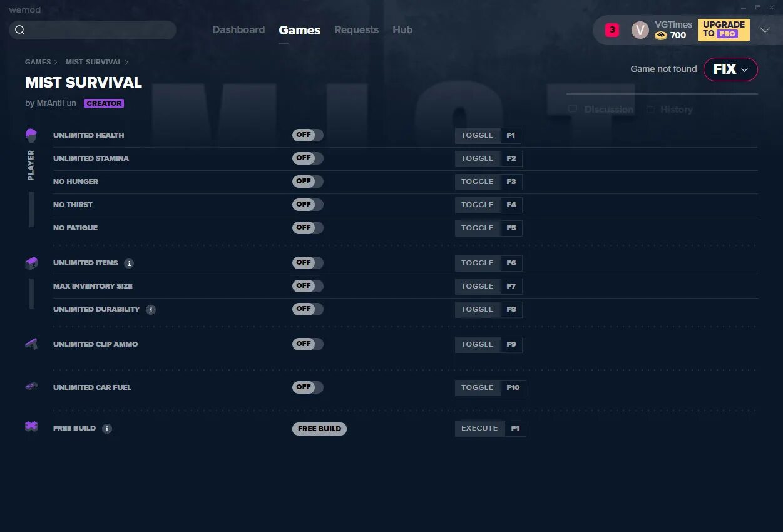783x532 pixels.
Task: Click the Player category head icon
Action: coord(31,135)
